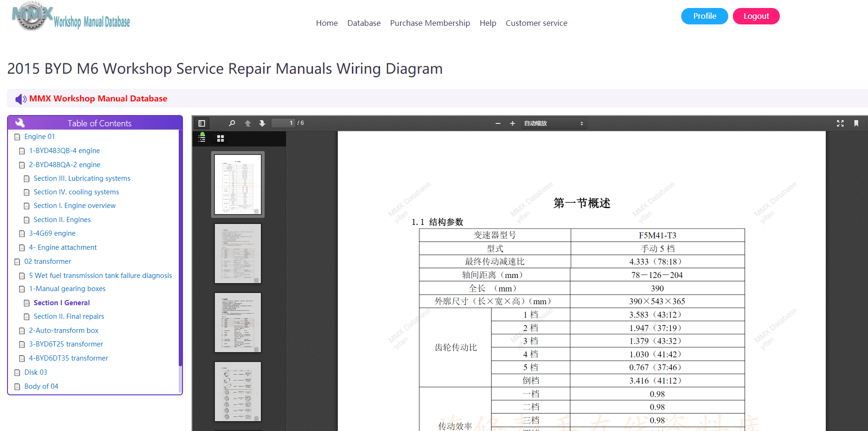This screenshot has width=868, height=431.
Task: Show document outline in sidebar
Action: pos(202,138)
